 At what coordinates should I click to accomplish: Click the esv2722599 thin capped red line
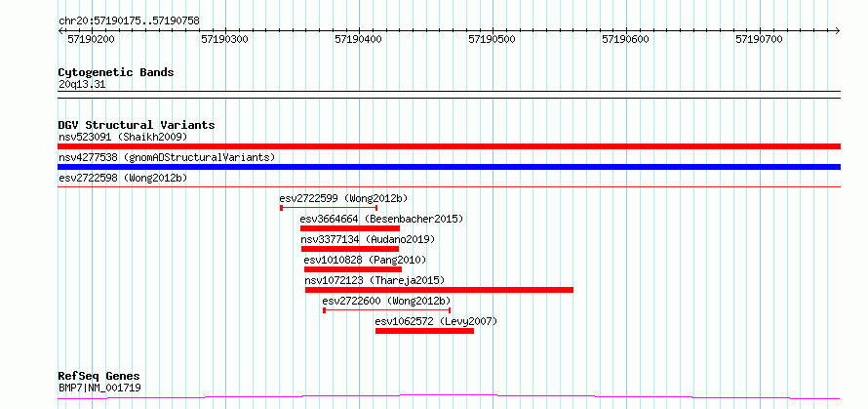click(x=329, y=208)
